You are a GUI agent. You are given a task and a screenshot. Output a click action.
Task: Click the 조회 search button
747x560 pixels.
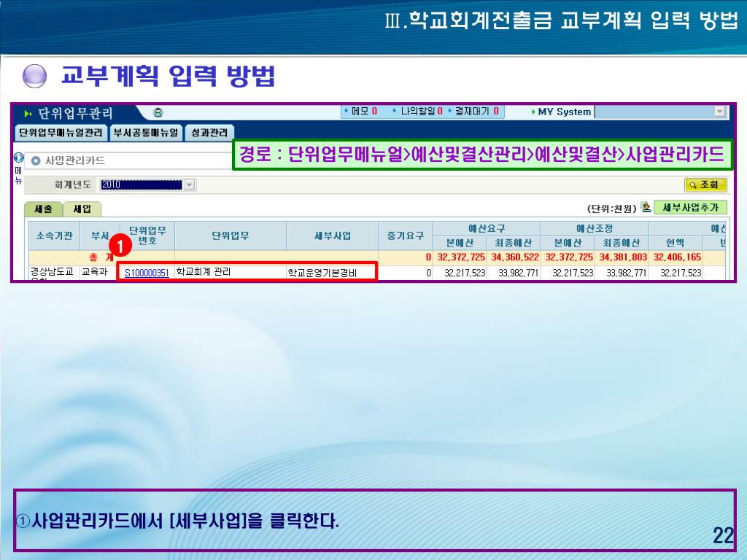tap(705, 184)
